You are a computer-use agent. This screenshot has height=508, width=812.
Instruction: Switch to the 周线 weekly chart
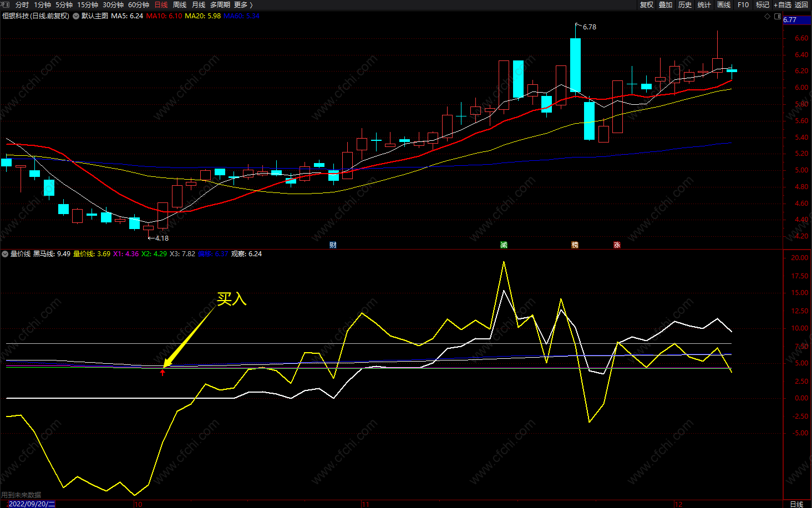180,4
